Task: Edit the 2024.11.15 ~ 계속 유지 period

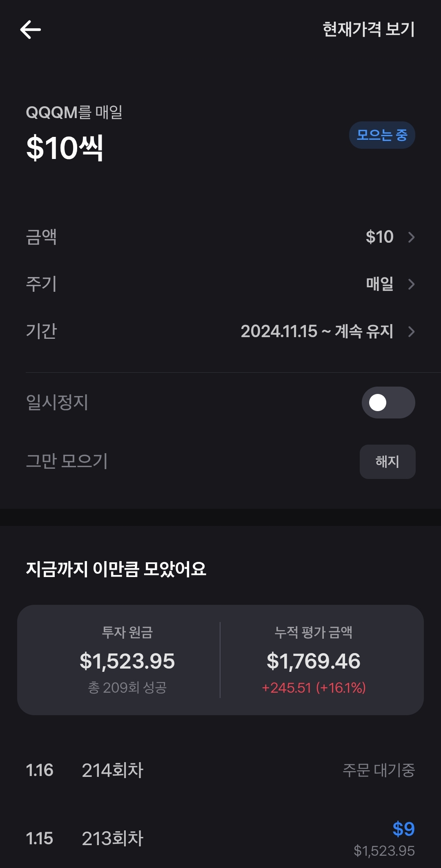Action: tap(316, 331)
